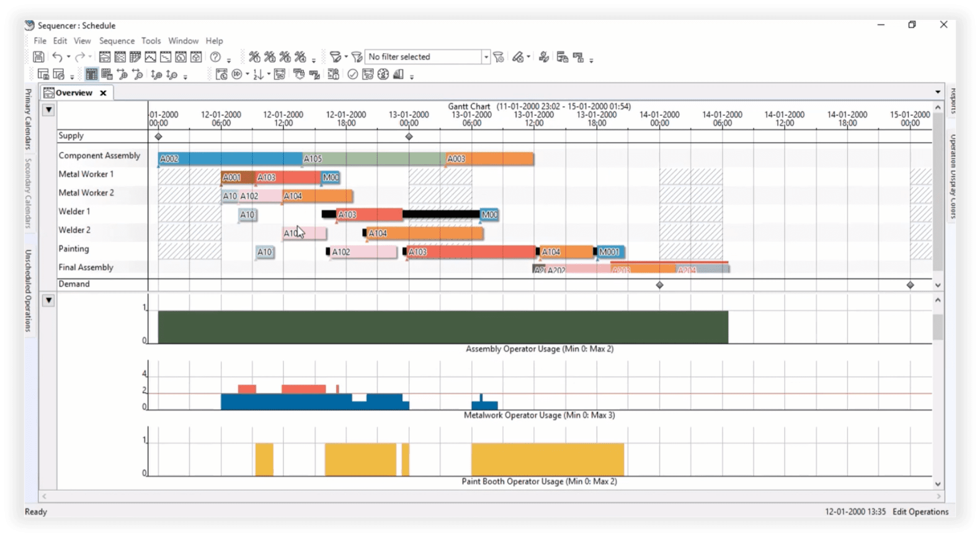Toggle the Unscheduled Operations side panel
The width and height of the screenshot is (980, 537).
coord(29,291)
